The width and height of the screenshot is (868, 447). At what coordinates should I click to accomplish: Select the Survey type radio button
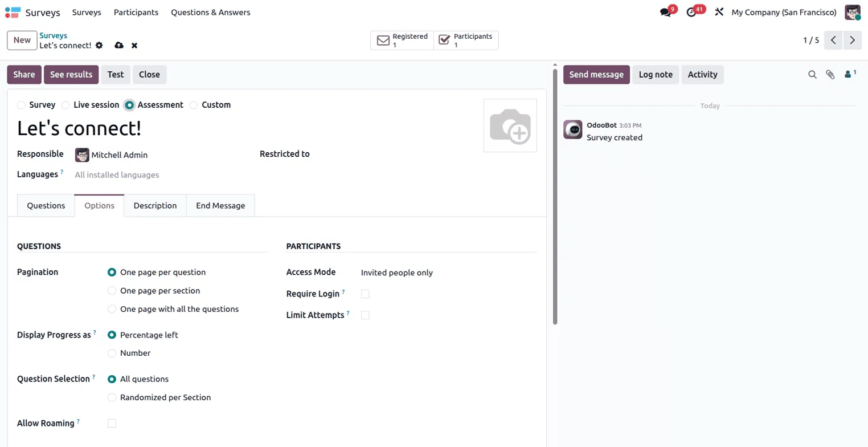pos(21,105)
